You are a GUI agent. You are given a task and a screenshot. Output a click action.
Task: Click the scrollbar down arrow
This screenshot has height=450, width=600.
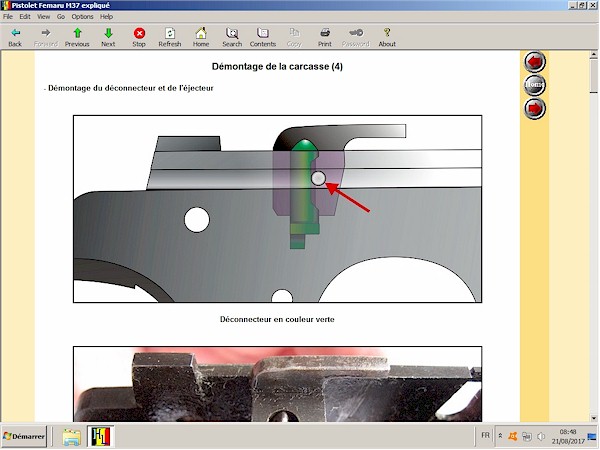pyautogui.click(x=593, y=418)
